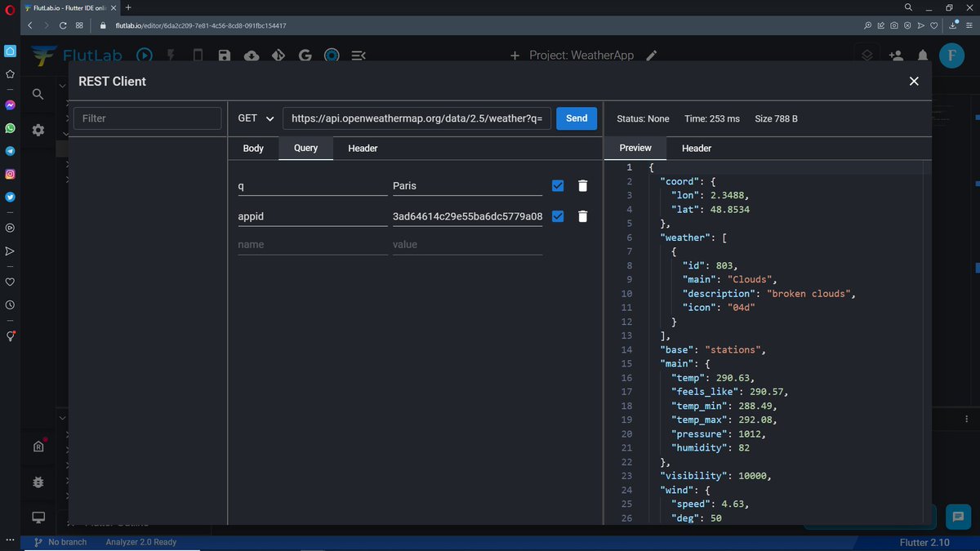Click the request URL field
Image resolution: width=980 pixels, height=551 pixels.
coord(417,118)
